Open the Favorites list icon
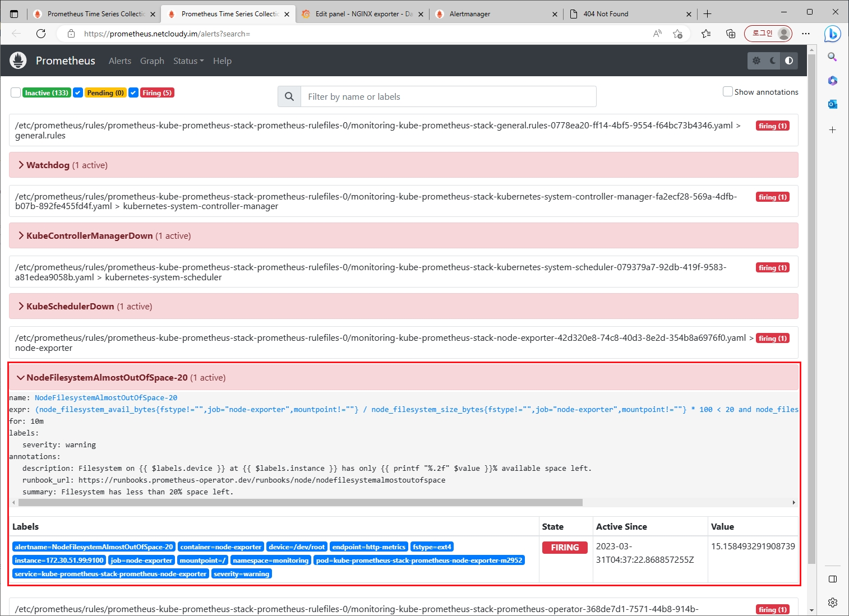The height and width of the screenshot is (616, 849). point(706,34)
